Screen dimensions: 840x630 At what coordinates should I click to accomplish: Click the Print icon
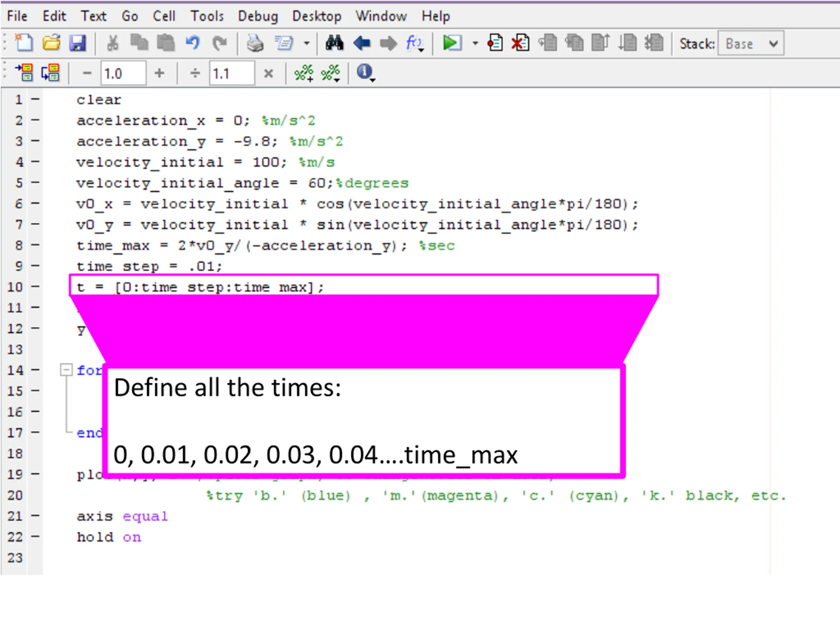[x=255, y=43]
